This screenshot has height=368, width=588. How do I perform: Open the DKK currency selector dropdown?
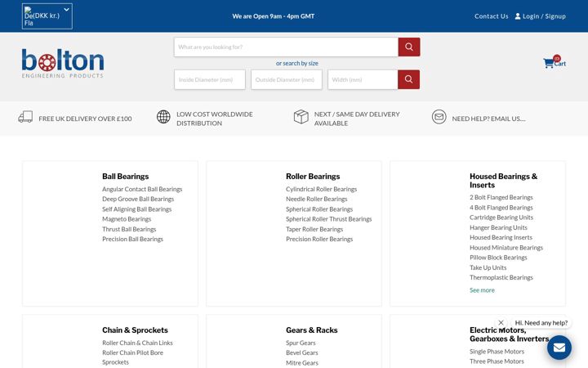pos(47,16)
